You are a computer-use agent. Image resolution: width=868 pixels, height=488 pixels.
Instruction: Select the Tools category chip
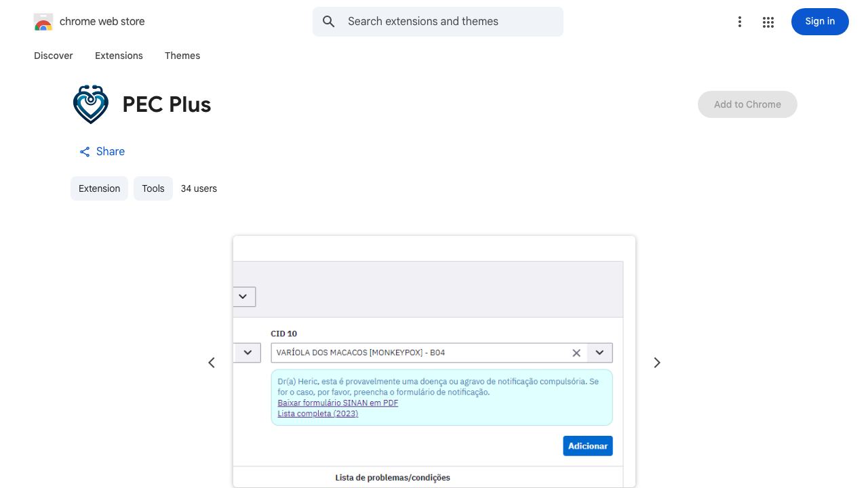point(153,188)
